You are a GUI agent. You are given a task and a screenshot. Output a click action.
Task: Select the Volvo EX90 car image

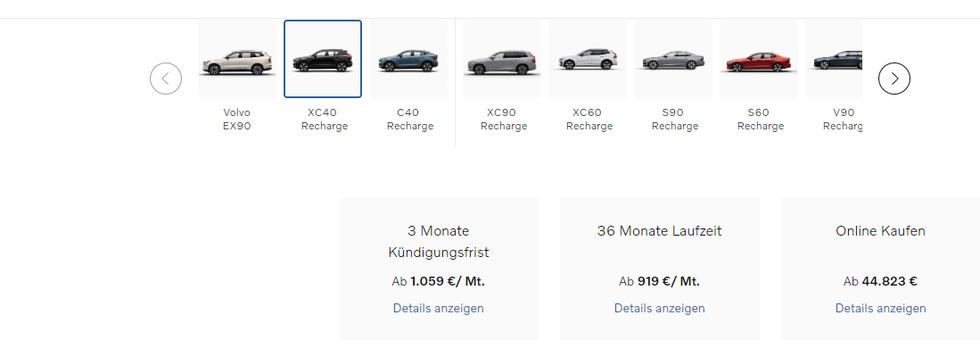[x=237, y=60]
